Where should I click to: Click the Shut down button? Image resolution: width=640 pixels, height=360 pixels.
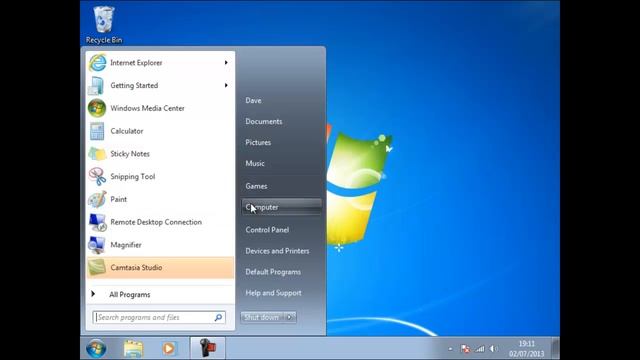262,317
